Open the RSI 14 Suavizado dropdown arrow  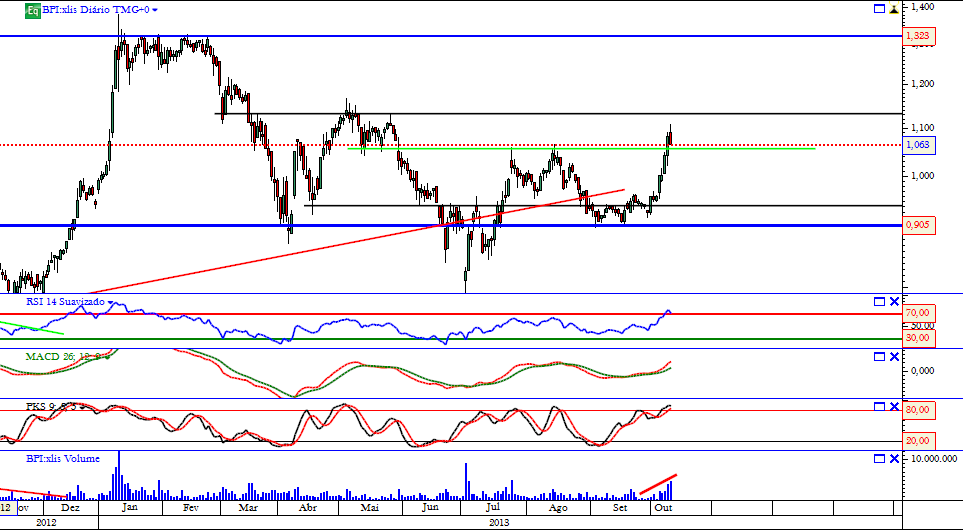coord(111,302)
